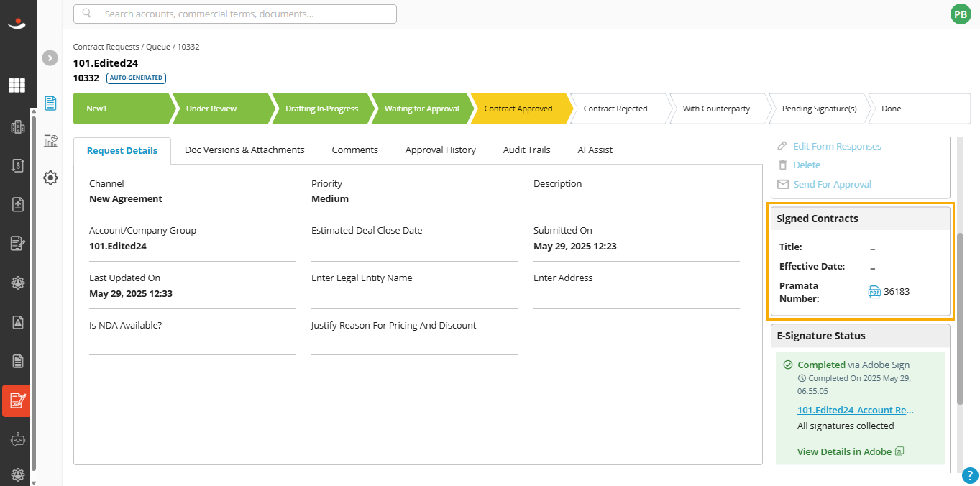Click the buildings accounts icon in sidebar
This screenshot has width=980, height=486.
(x=18, y=127)
